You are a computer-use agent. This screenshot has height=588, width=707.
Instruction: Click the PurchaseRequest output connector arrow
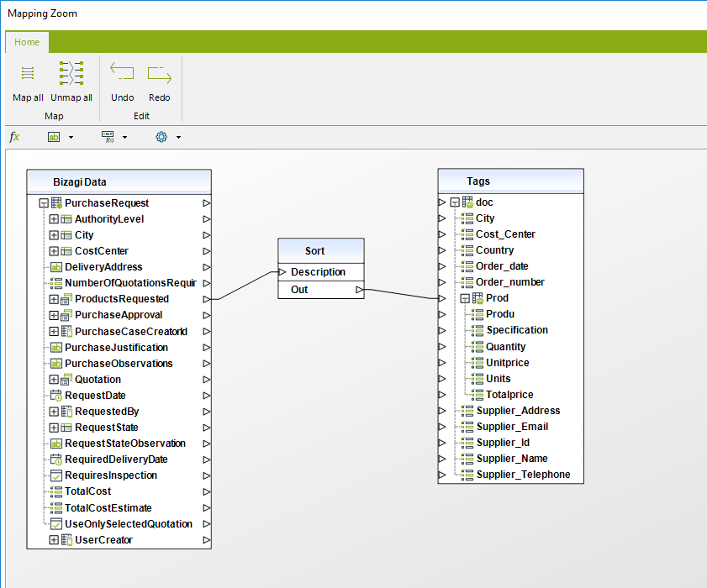[x=207, y=203]
